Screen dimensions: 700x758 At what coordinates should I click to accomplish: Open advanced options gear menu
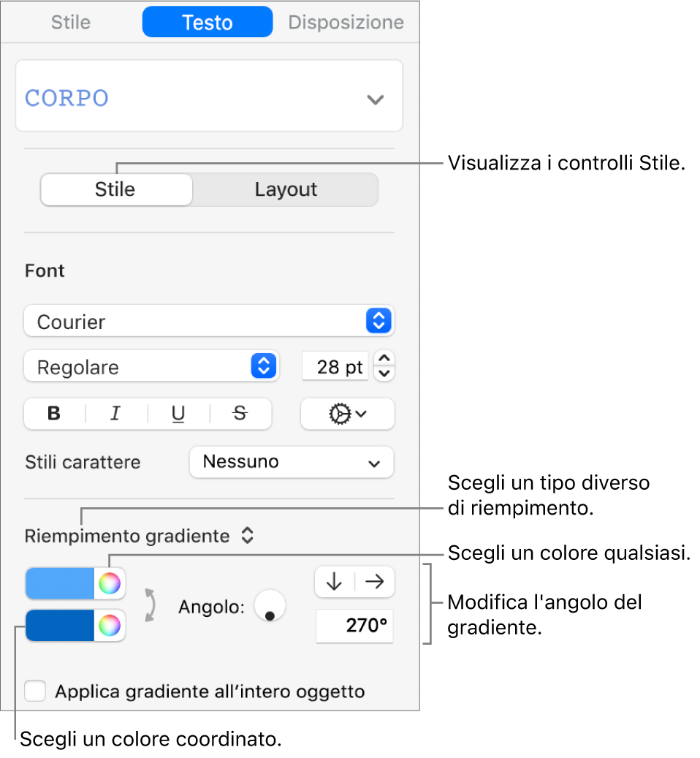(x=347, y=414)
